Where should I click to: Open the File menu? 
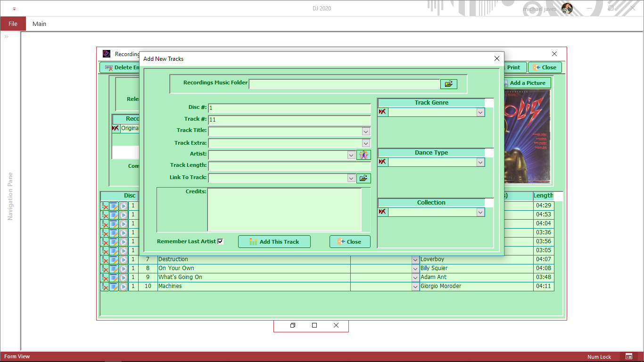click(x=13, y=24)
